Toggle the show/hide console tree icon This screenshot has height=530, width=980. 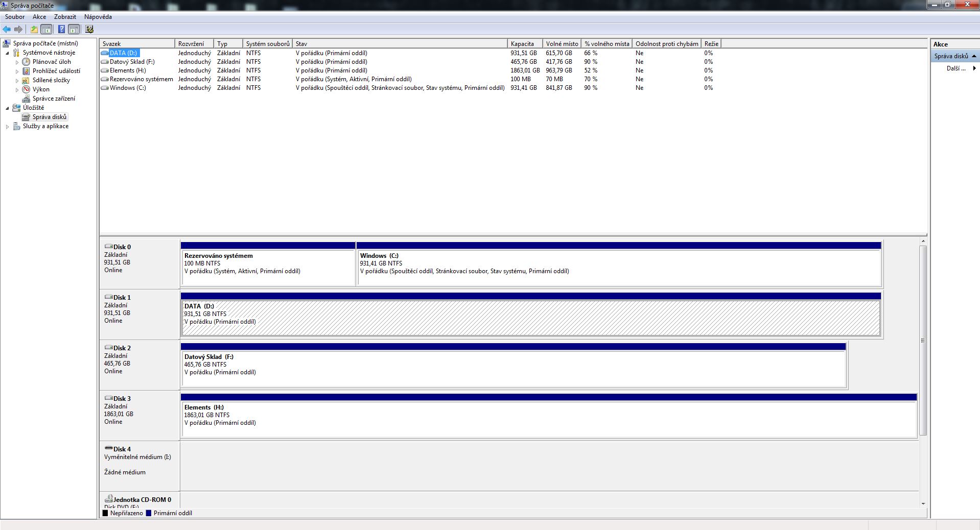[x=46, y=30]
